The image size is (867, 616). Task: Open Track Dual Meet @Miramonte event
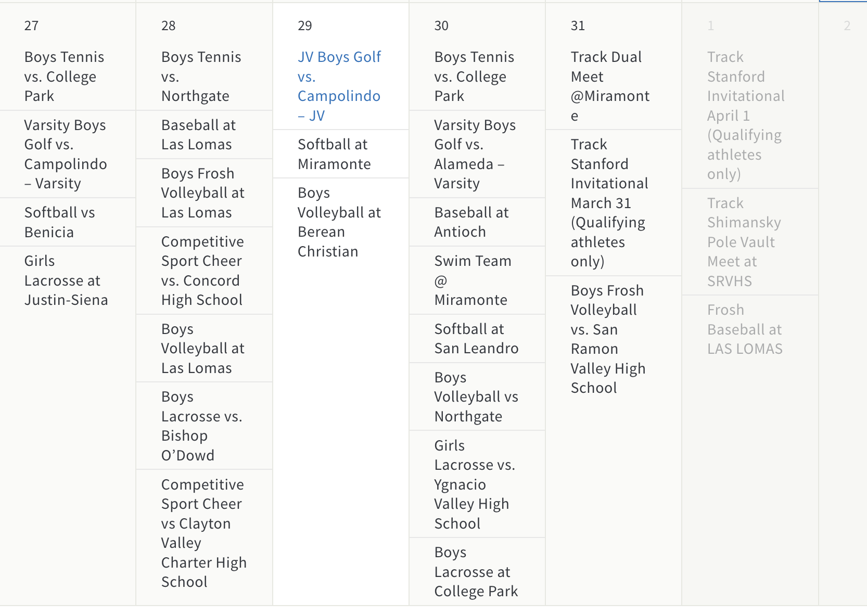(x=609, y=86)
